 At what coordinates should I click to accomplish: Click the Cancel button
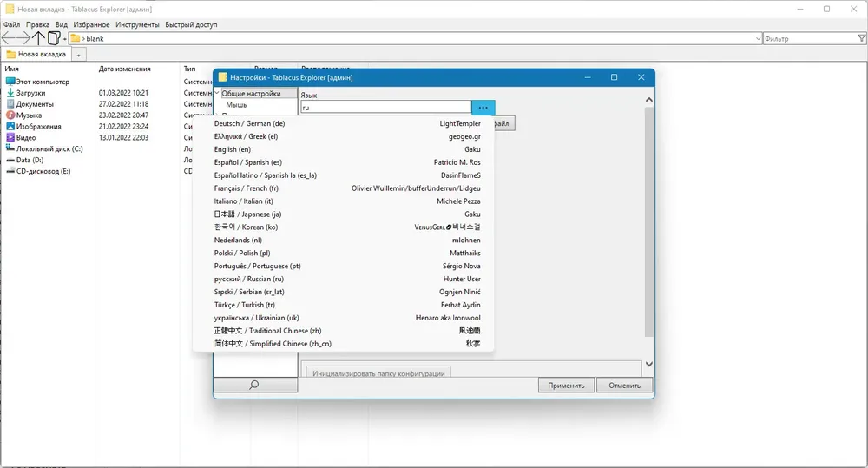pos(624,386)
